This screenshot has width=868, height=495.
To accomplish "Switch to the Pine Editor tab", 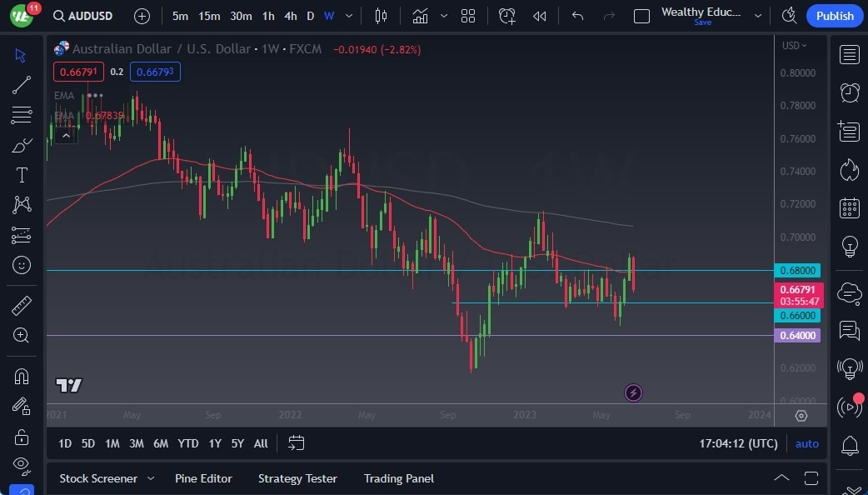I will (x=203, y=478).
